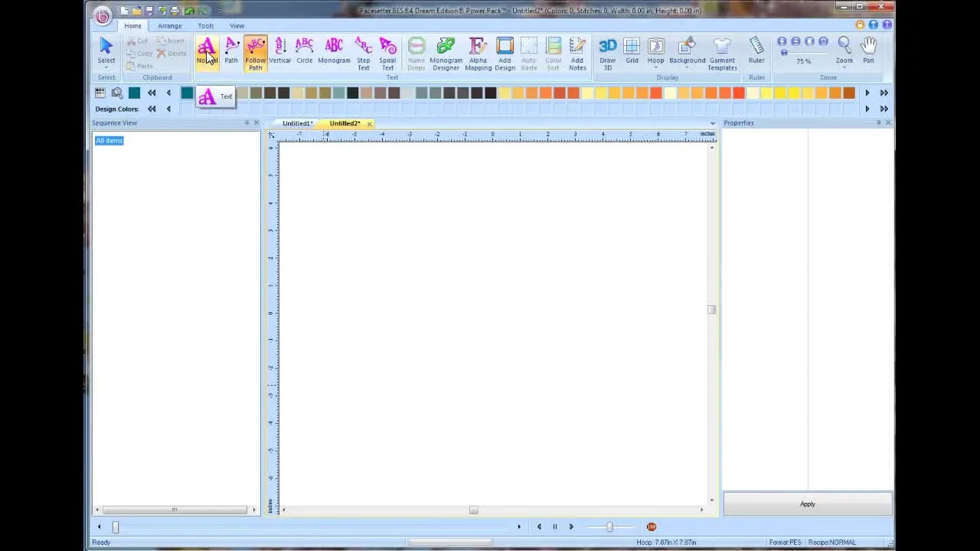Open the Hoop dropdown arrow
The height and width of the screenshot is (551, 980).
coord(655,67)
